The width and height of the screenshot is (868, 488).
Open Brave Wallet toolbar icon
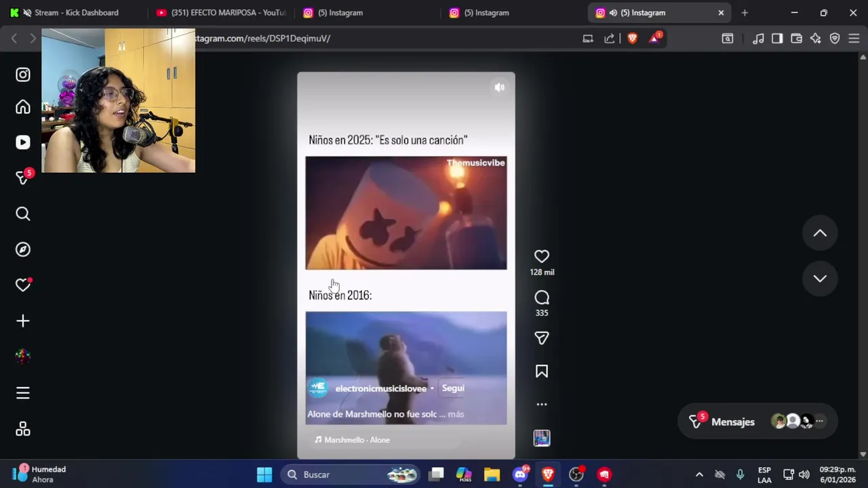click(x=797, y=39)
